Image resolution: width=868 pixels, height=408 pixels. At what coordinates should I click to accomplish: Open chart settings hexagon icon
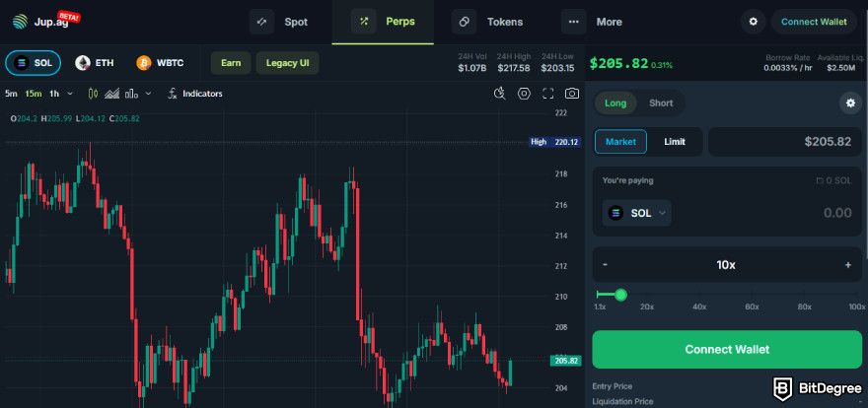[x=524, y=94]
